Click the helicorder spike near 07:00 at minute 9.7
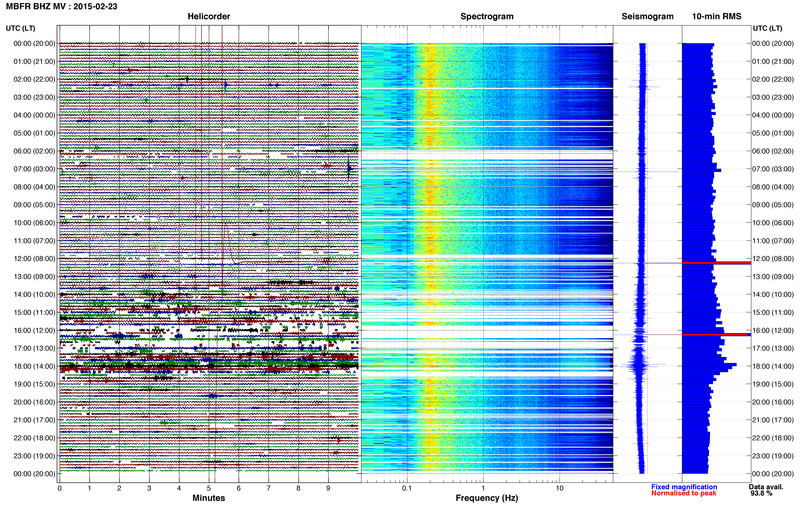The image size is (812, 508). (349, 168)
